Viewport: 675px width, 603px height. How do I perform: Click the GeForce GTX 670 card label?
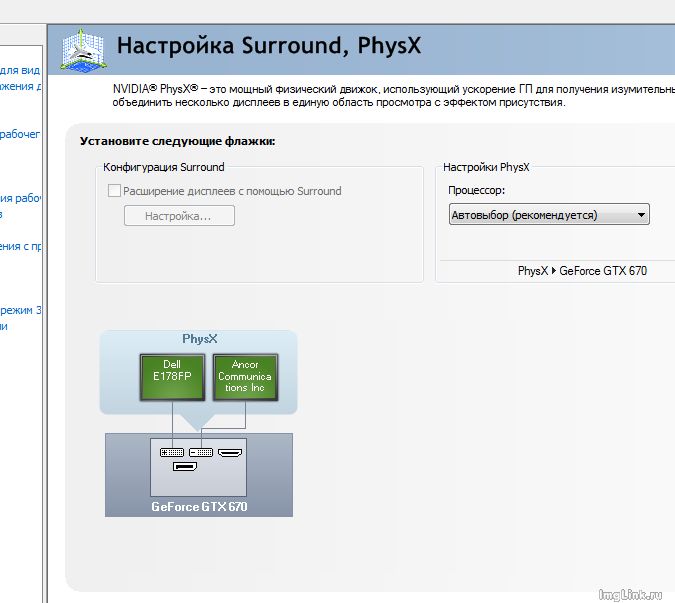pyautogui.click(x=199, y=507)
